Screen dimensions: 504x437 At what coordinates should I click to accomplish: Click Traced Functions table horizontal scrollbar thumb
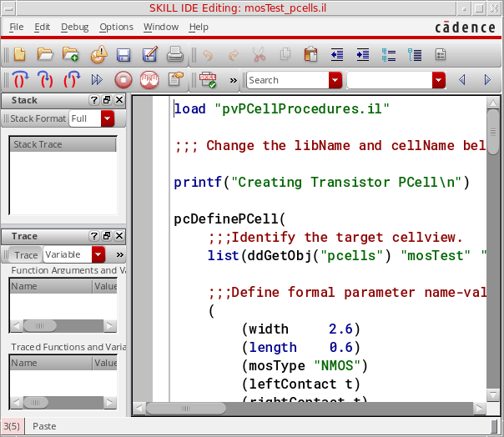coord(36,402)
